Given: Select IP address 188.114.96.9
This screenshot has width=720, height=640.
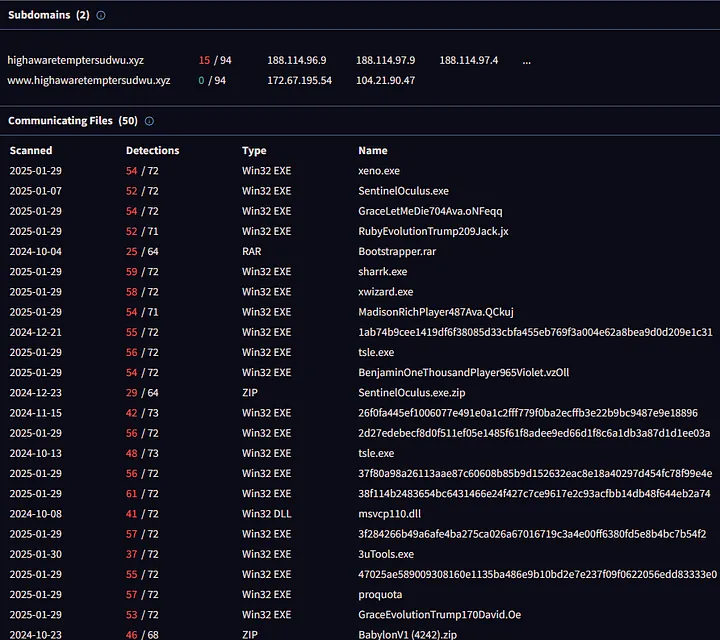Looking at the screenshot, I should pyautogui.click(x=297, y=60).
